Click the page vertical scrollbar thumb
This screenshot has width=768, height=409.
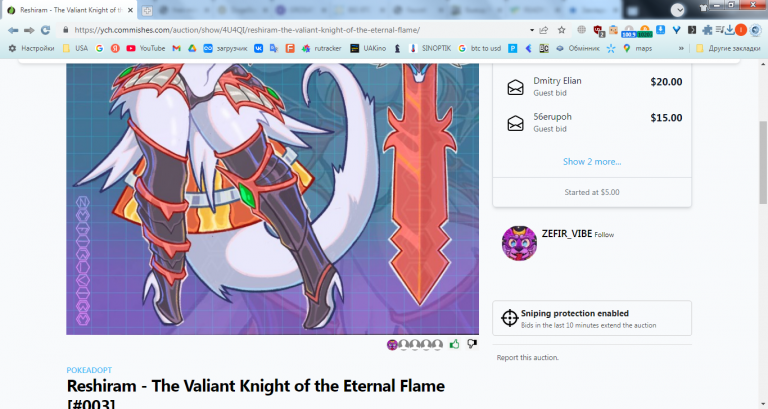(x=763, y=162)
